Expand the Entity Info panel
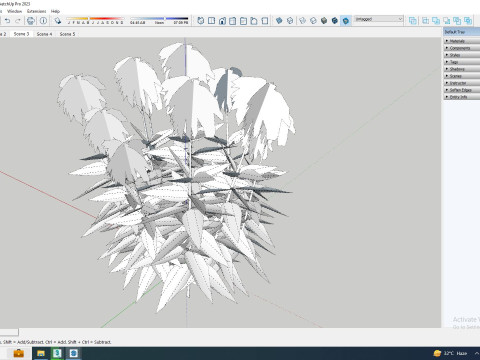The image size is (480, 360). click(x=462, y=97)
